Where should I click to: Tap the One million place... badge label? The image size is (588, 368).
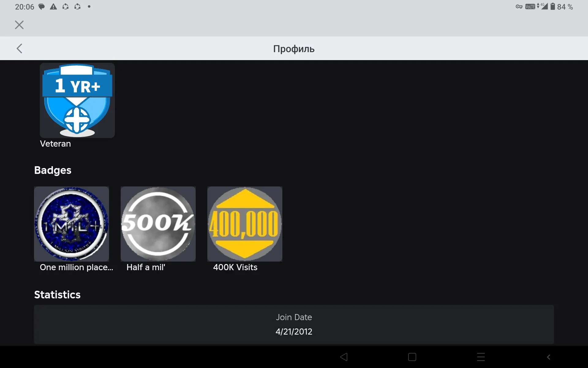pyautogui.click(x=76, y=267)
